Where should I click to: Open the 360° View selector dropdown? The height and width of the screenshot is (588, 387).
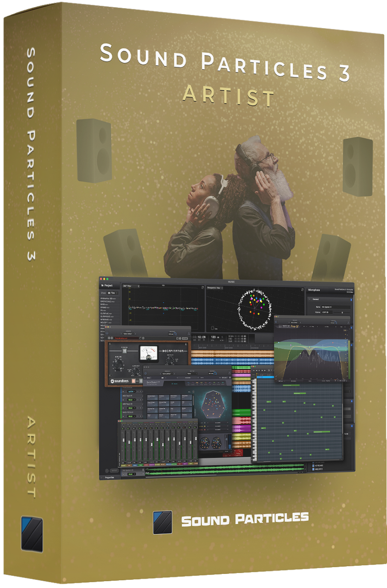click(x=131, y=287)
